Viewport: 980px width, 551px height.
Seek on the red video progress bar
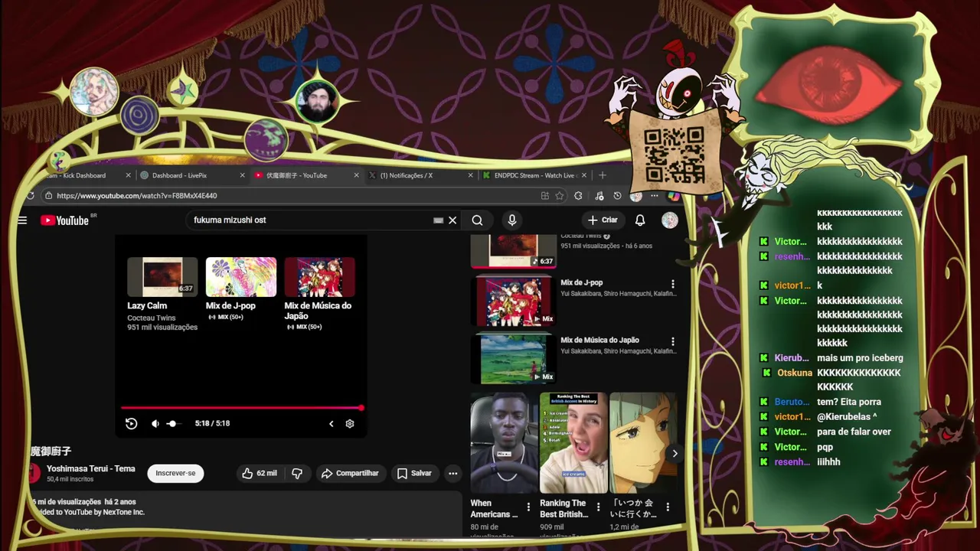coord(241,408)
